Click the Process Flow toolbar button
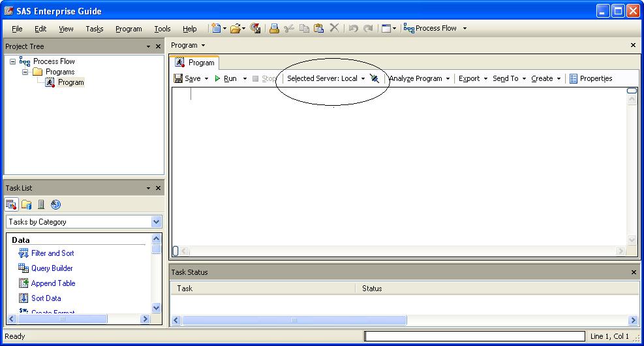 click(430, 28)
